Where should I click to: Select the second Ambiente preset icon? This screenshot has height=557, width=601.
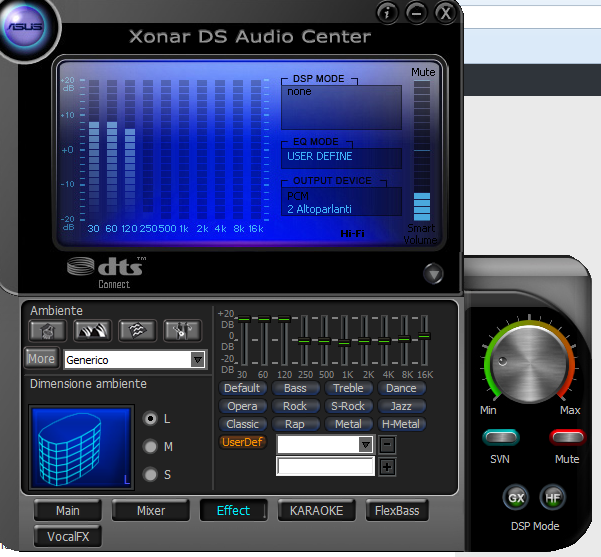(x=93, y=330)
